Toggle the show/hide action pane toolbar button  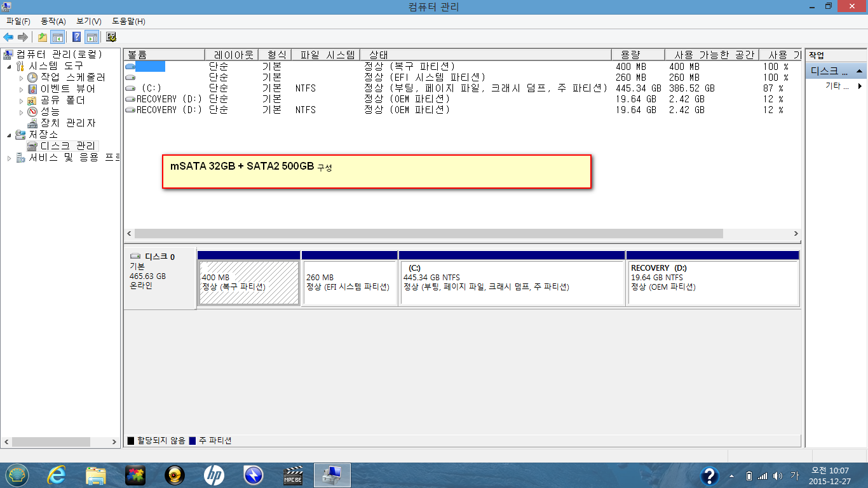[92, 37]
